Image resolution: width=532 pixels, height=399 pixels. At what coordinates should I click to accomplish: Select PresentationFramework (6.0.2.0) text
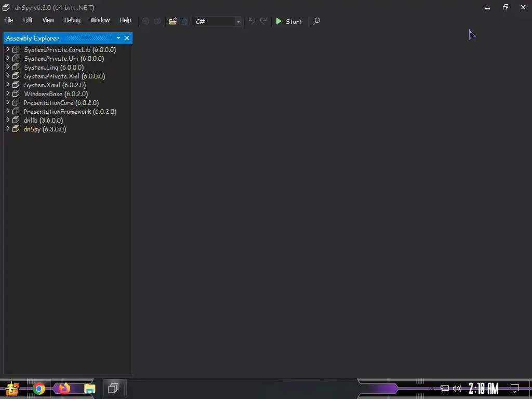70,112
